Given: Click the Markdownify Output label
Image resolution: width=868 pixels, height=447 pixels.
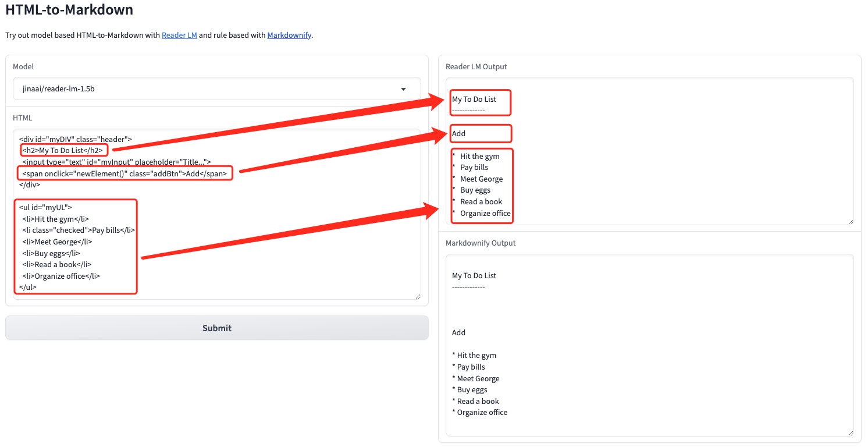Looking at the screenshot, I should coord(481,243).
